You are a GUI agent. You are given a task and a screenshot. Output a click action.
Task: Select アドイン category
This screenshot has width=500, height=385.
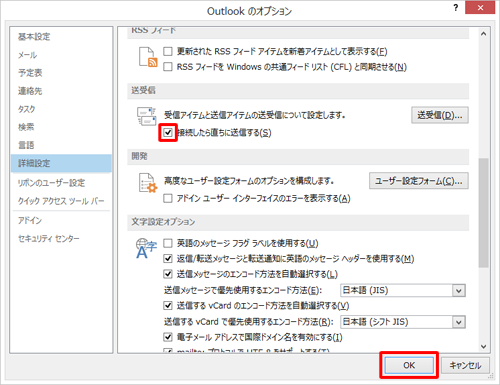click(x=61, y=220)
